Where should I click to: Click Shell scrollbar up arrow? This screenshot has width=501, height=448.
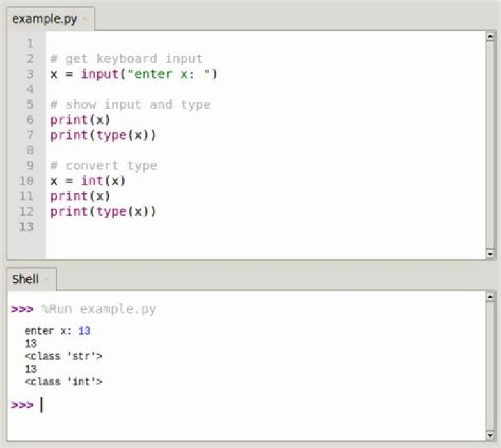click(x=490, y=296)
